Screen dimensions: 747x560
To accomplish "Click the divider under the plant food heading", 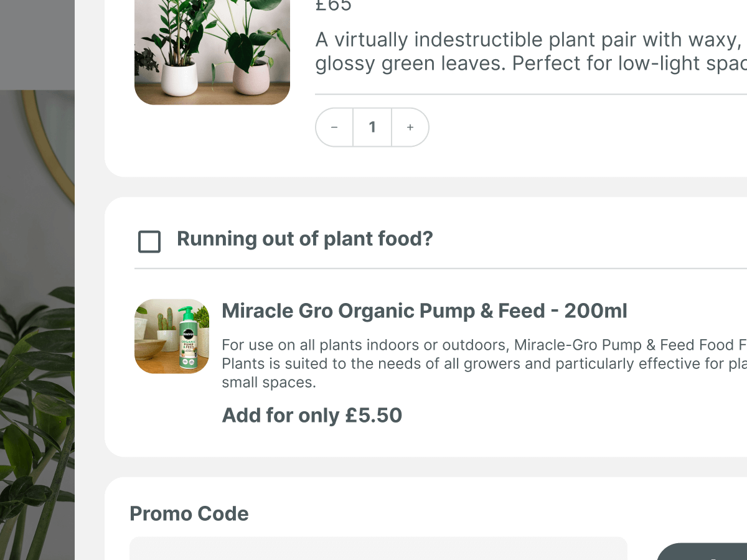I will coord(436,269).
